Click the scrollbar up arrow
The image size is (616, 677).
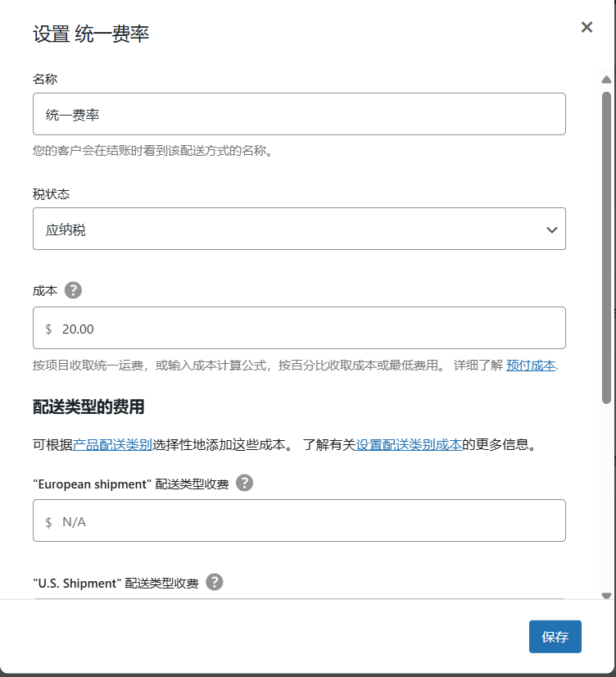(606, 80)
